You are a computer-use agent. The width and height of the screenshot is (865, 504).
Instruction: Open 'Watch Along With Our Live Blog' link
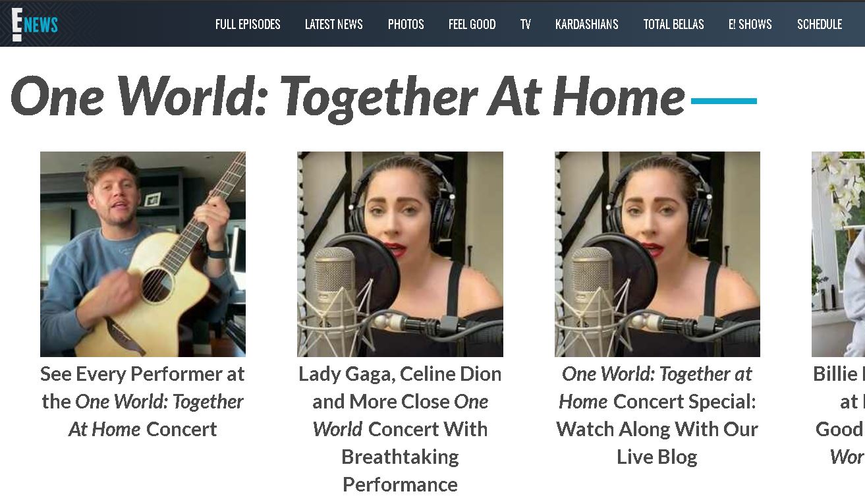pyautogui.click(x=657, y=415)
